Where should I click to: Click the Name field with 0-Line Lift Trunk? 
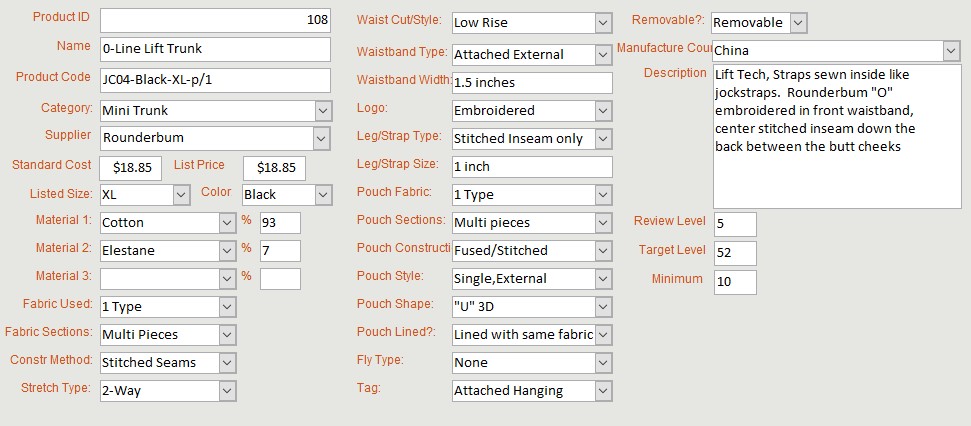[x=215, y=49]
